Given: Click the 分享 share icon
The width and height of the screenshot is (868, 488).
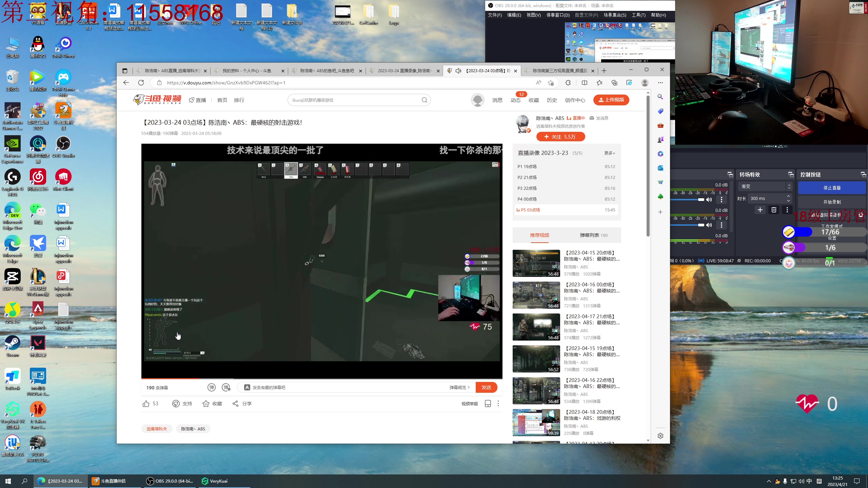Looking at the screenshot, I should (x=236, y=404).
